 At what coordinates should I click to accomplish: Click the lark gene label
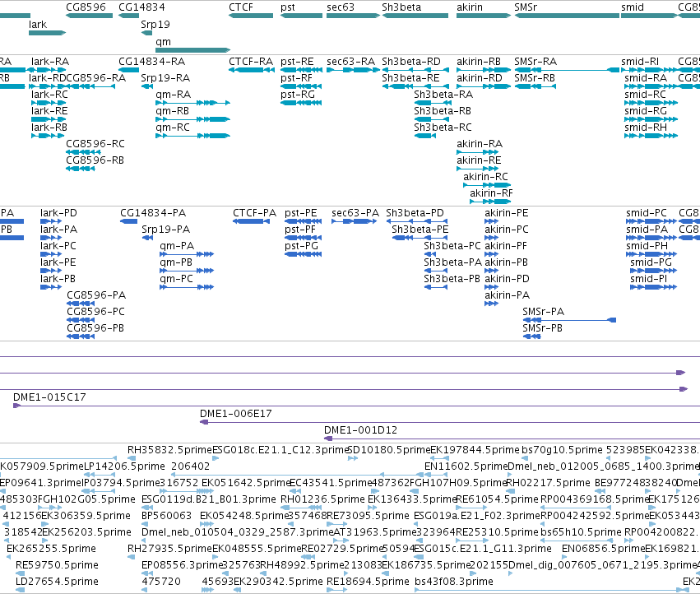click(38, 25)
